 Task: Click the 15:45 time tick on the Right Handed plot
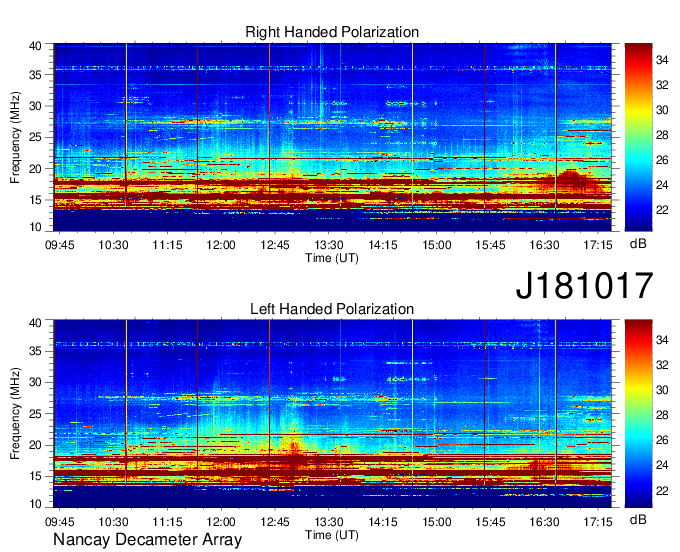click(490, 245)
